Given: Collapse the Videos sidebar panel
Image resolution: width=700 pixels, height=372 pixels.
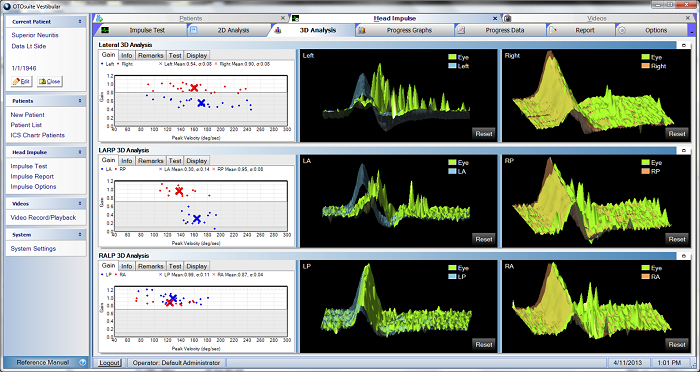Looking at the screenshot, I should click(x=80, y=204).
